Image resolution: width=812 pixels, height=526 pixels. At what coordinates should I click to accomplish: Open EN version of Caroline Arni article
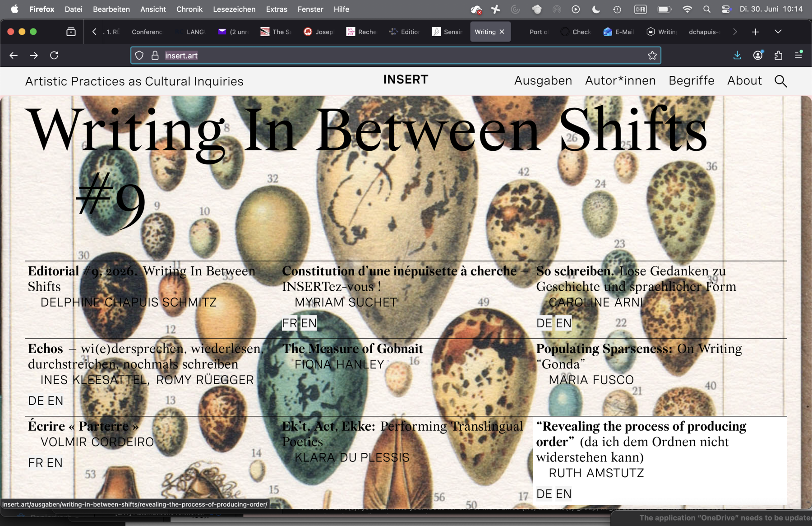tap(563, 323)
